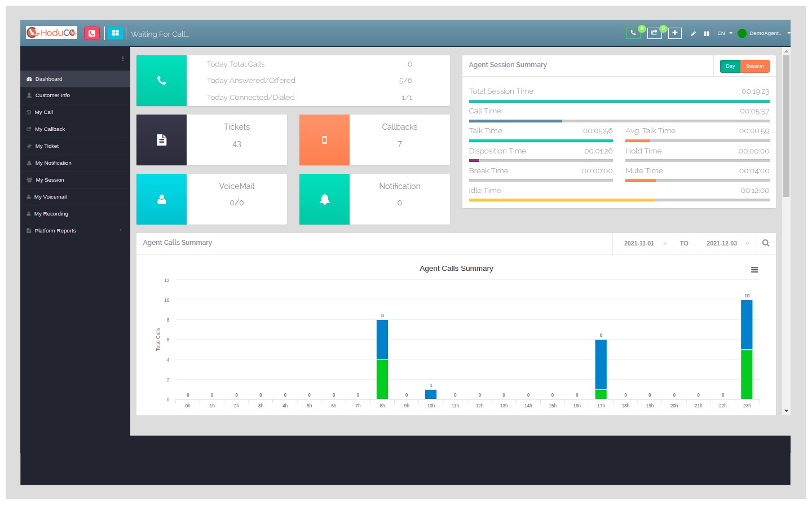Viewport: 812px width, 505px height.
Task: Select Customer Info in the sidebar
Action: (52, 95)
